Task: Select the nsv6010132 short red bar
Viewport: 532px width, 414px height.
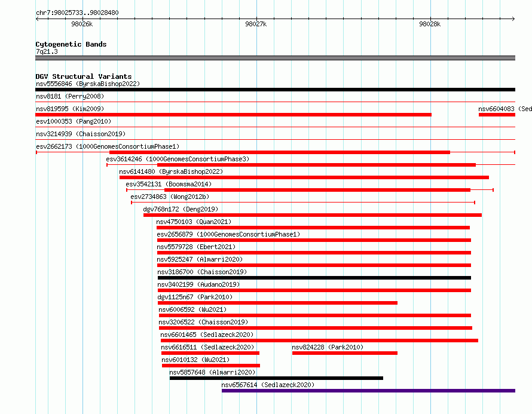Action: point(211,366)
